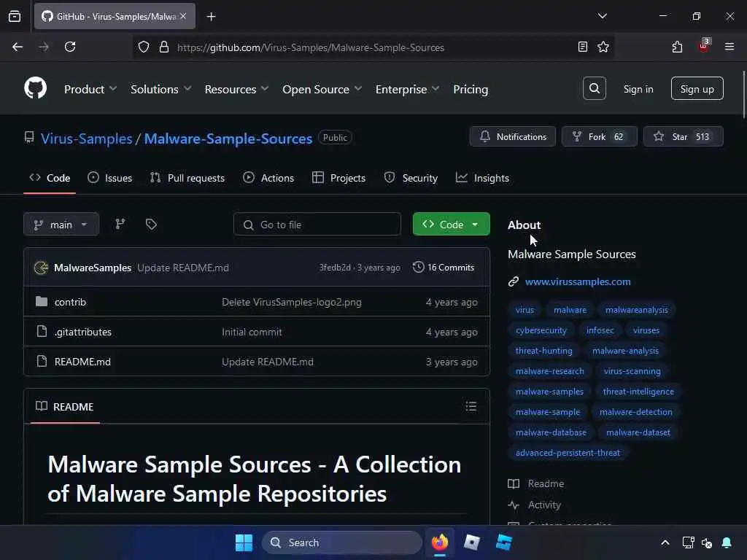This screenshot has width=747, height=560.
Task: Star the repository with Star button
Action: tap(683, 136)
